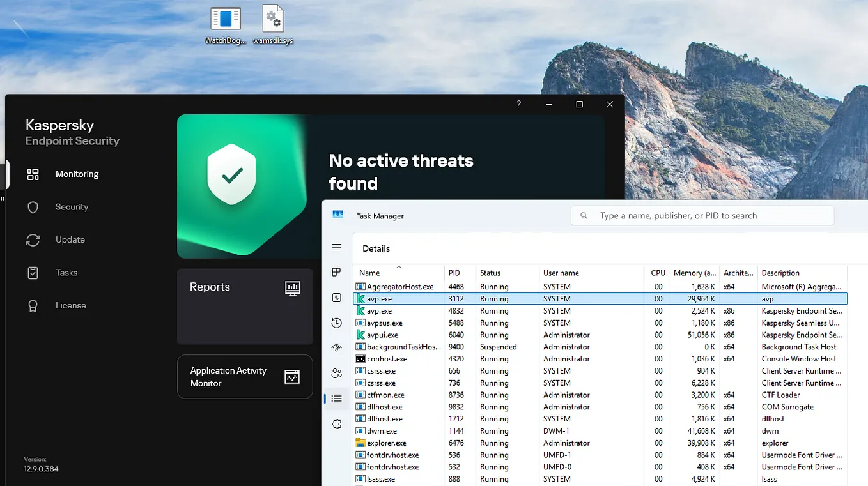Image resolution: width=868 pixels, height=486 pixels.
Task: Click the License key icon
Action: pyautogui.click(x=33, y=305)
